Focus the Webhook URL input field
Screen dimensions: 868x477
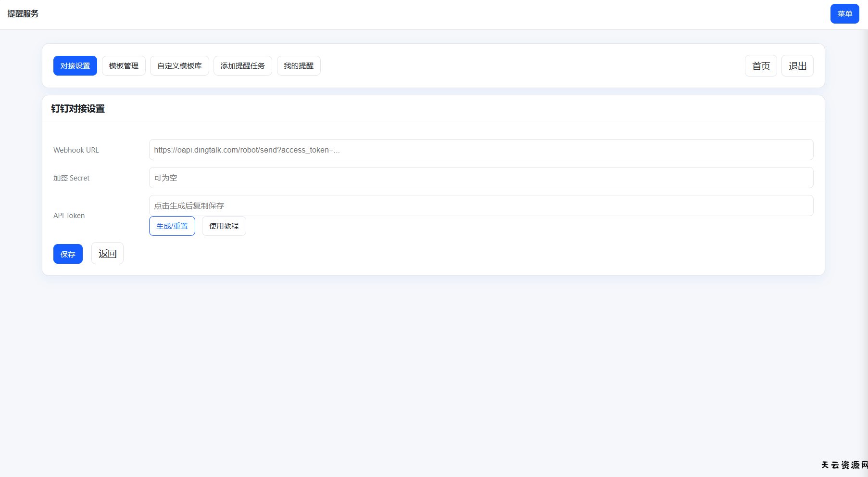[481, 150]
